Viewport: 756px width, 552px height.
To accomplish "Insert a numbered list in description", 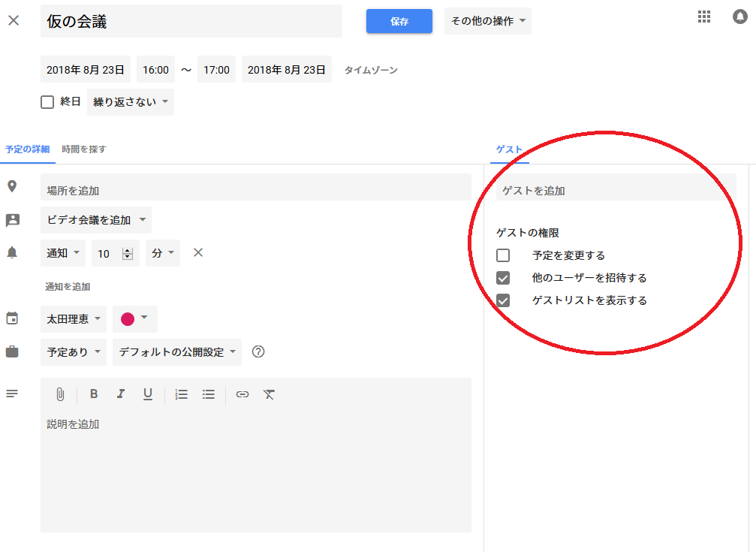I will pos(181,394).
